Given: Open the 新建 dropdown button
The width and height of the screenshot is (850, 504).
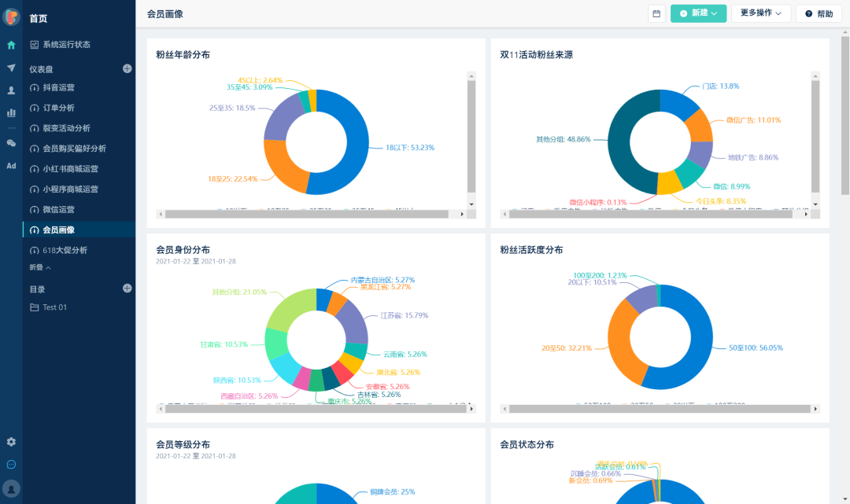Looking at the screenshot, I should 698,13.
